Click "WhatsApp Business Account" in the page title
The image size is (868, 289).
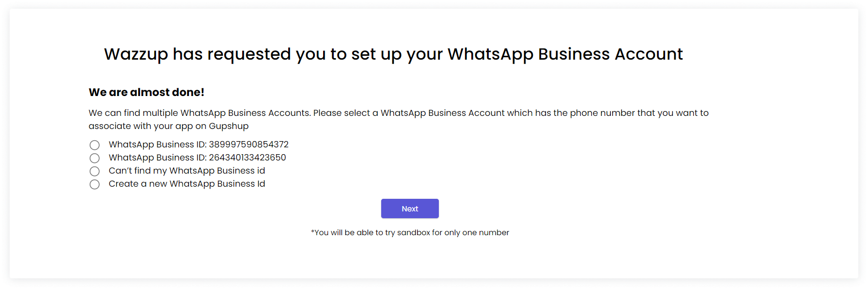point(565,54)
